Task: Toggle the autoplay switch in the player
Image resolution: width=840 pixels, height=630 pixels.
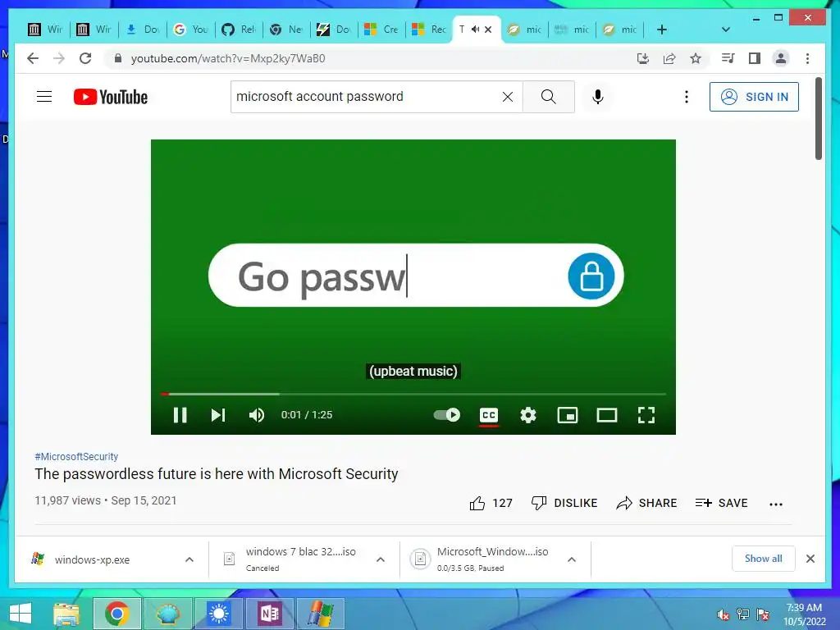Action: (447, 414)
